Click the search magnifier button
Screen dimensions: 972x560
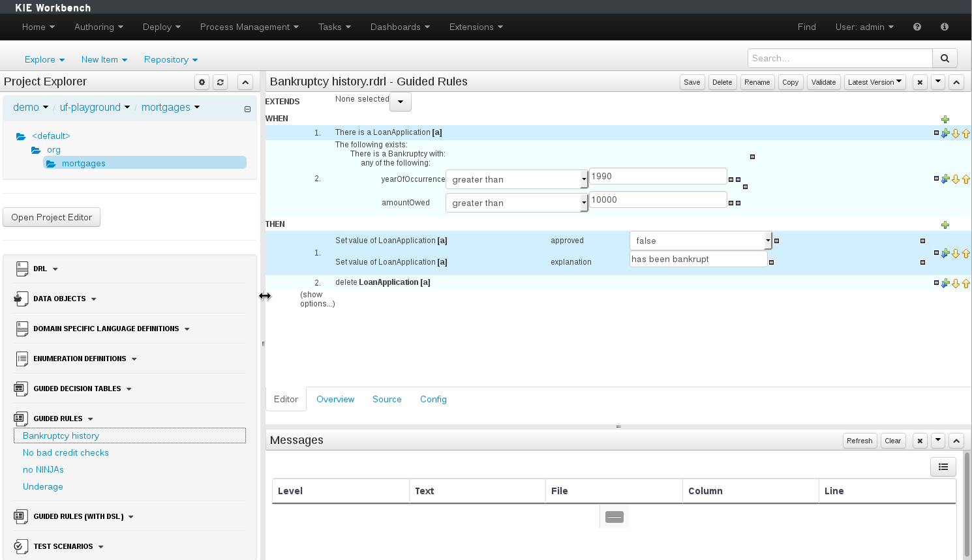pos(945,58)
